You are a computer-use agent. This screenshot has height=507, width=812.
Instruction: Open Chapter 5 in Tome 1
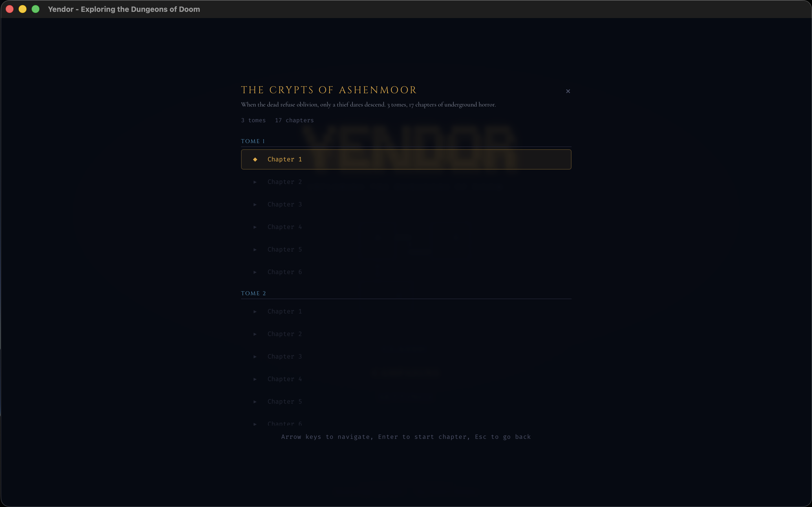pos(284,250)
